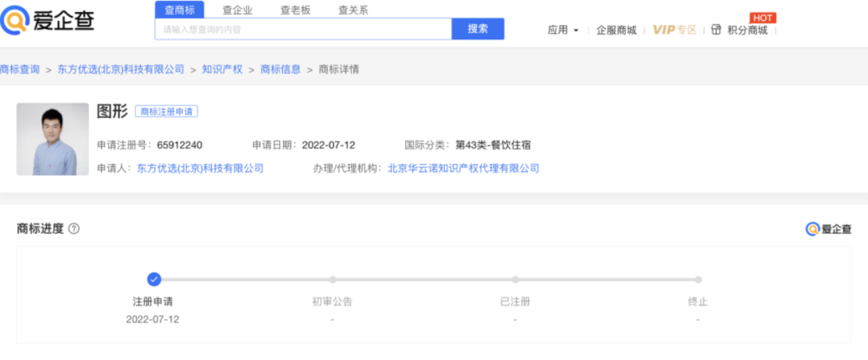Switch to the 查老板 tab
Image resolution: width=868 pixels, height=360 pixels.
[x=296, y=10]
